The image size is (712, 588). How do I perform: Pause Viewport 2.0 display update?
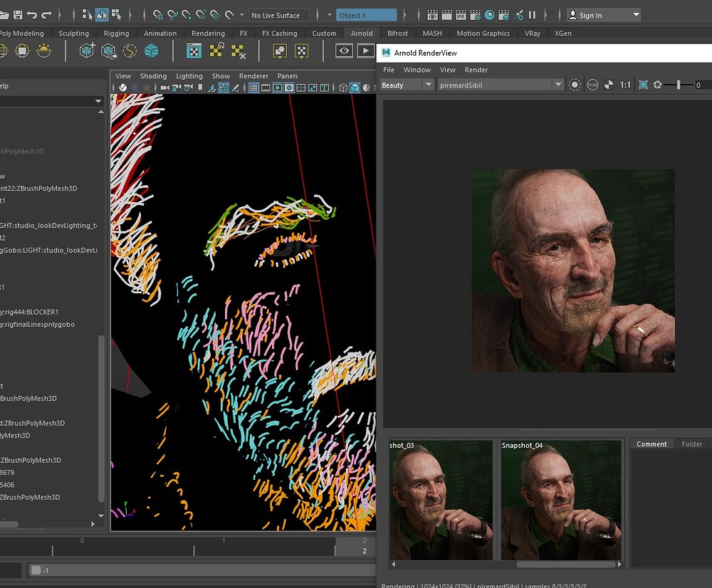(532, 15)
